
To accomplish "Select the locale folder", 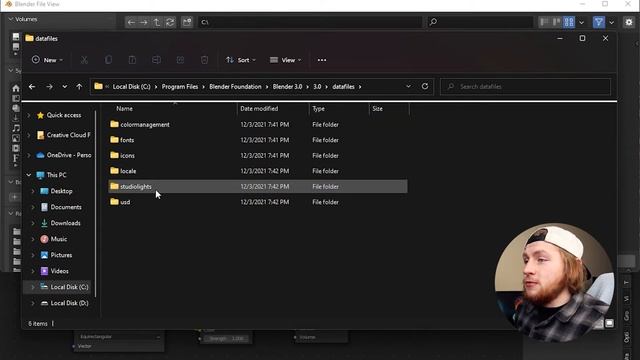I will (128, 171).
